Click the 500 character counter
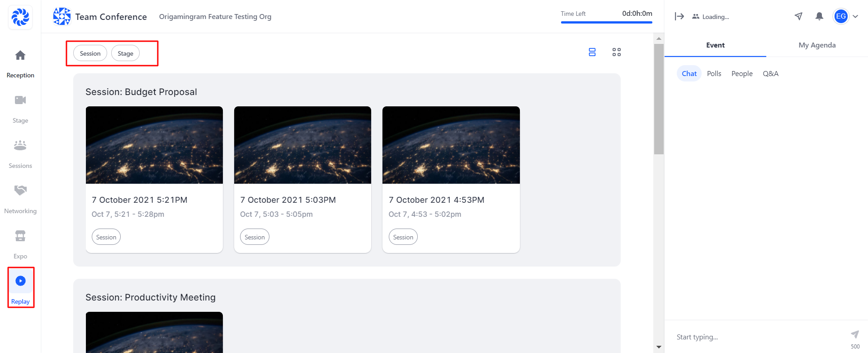The height and width of the screenshot is (353, 868). click(x=855, y=347)
